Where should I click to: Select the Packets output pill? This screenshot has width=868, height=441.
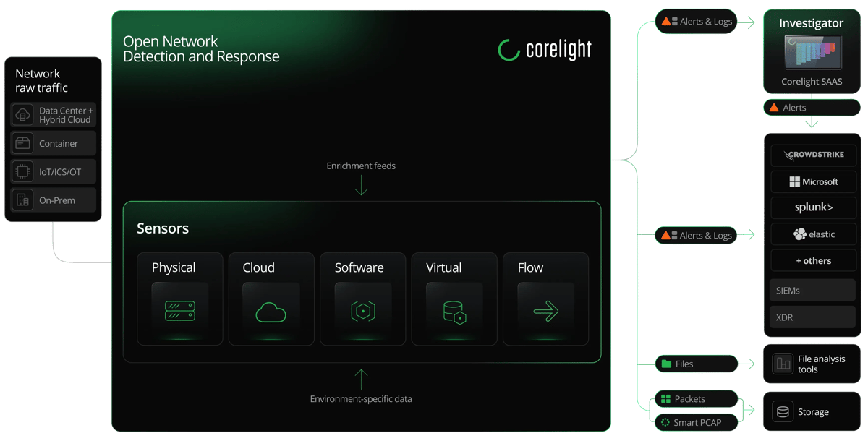coord(696,399)
